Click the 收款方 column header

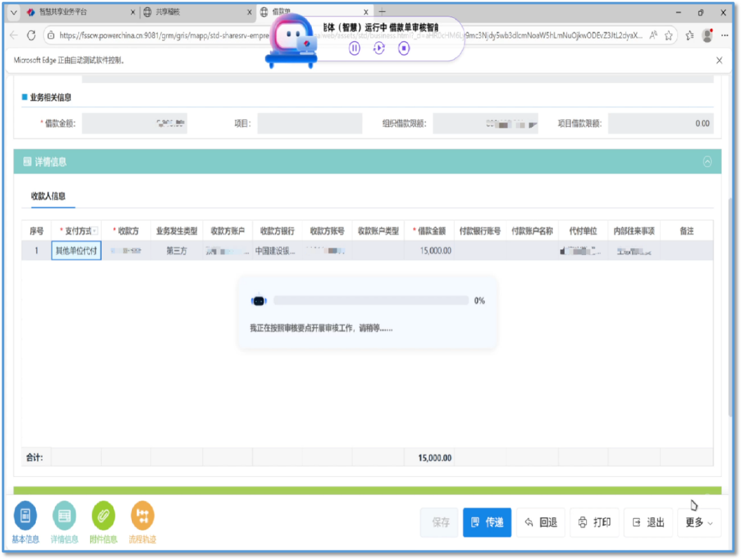point(126,231)
